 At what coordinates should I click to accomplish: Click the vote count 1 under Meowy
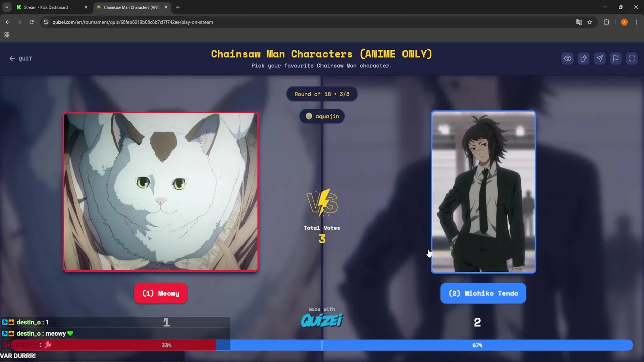tap(166, 322)
